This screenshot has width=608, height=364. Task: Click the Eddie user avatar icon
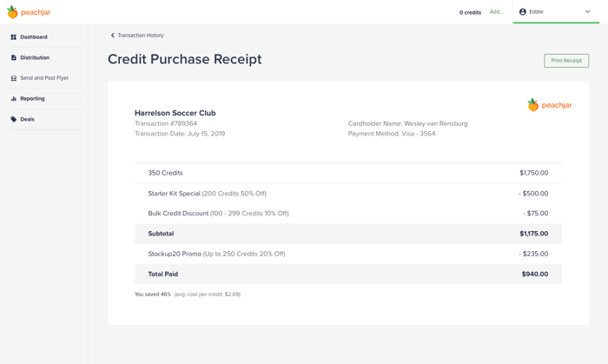coord(523,12)
